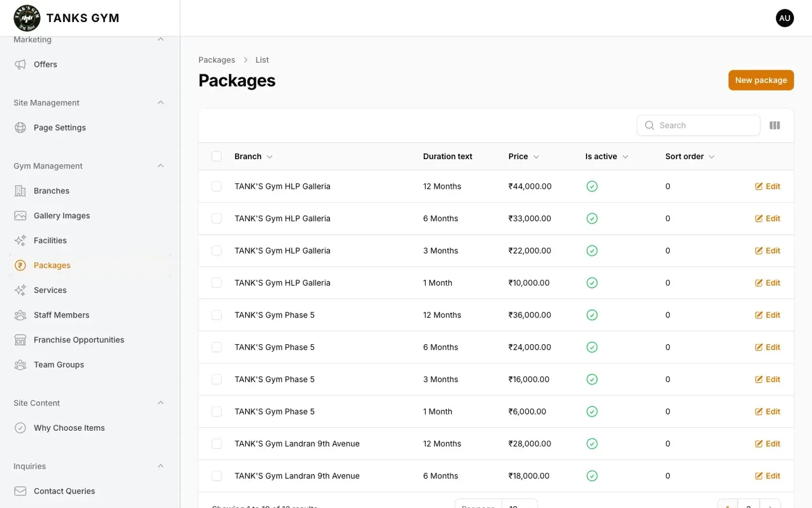812x508 pixels.
Task: Click the Franchise Opportunities storefront icon
Action: 20,340
